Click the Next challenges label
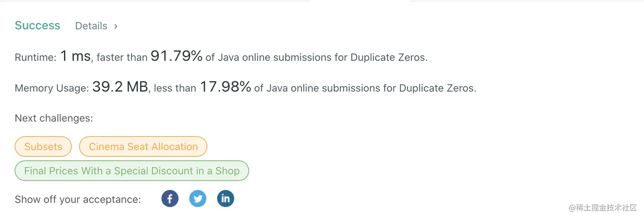 54,118
